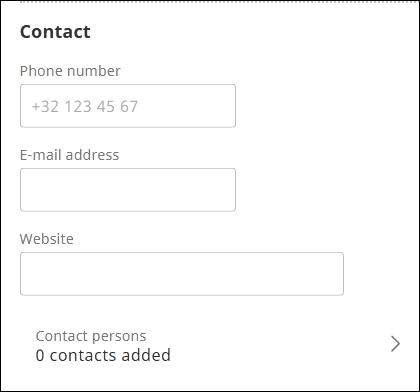Screen dimensions: 420x392
Task: Activate the phone input showing +32 placeholder
Action: [128, 106]
